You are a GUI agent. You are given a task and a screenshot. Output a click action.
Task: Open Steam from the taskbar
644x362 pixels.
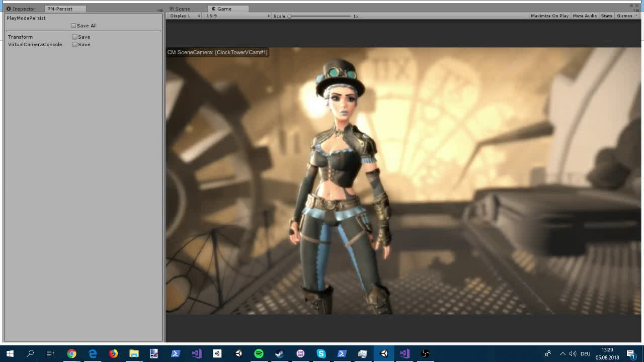[x=279, y=353]
